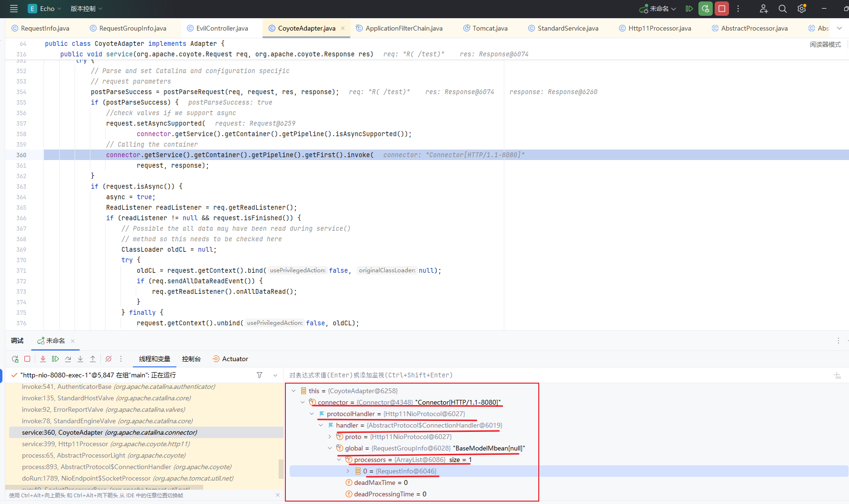Open IDE settings gear
849x504 pixels.
click(x=802, y=9)
